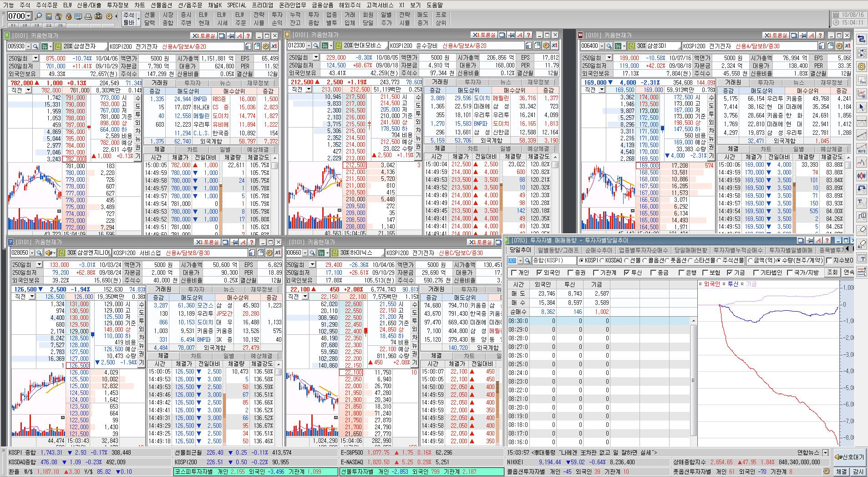Enable the 개인 investor checkbox
The width and height of the screenshot is (868, 477).
click(x=514, y=273)
